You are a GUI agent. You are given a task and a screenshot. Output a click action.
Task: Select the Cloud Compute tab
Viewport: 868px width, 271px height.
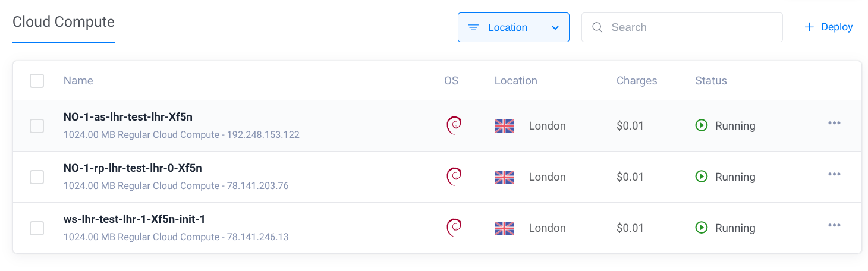[64, 22]
